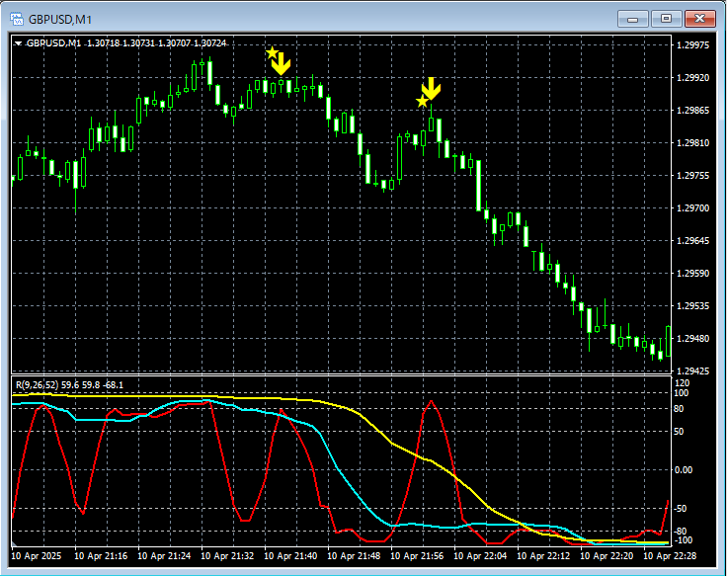This screenshot has height=576, width=728.
Task: Click price scale value 1.29920
Action: coord(693,78)
